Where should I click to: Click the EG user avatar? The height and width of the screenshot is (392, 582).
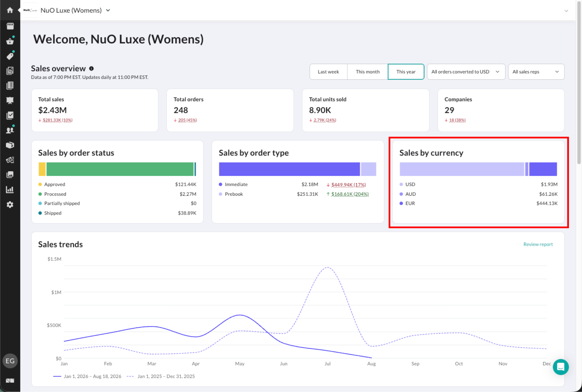tap(10, 361)
